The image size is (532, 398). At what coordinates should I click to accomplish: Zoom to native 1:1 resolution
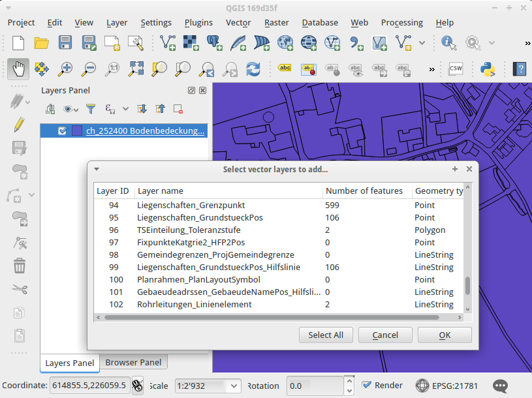pyautogui.click(x=112, y=69)
